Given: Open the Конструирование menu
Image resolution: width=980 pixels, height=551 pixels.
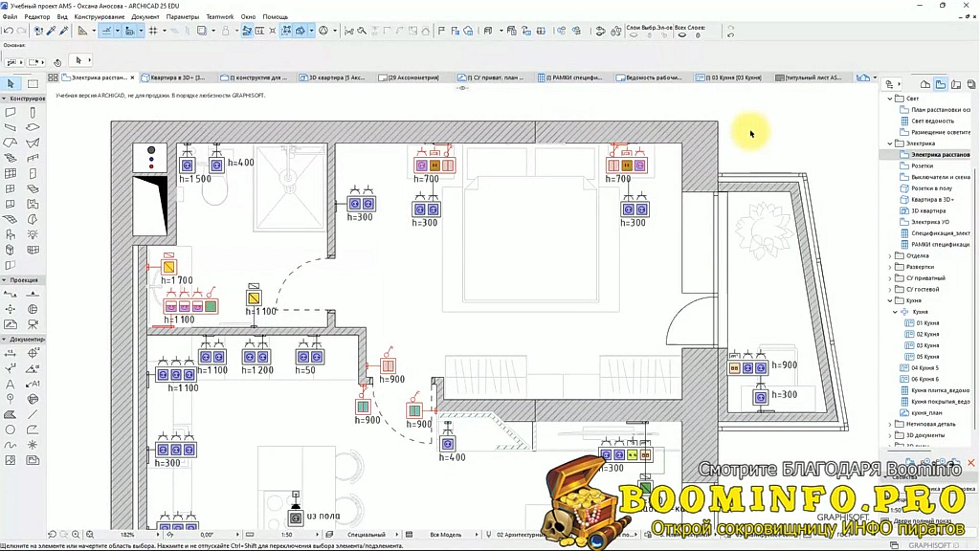Looking at the screenshot, I should (99, 17).
